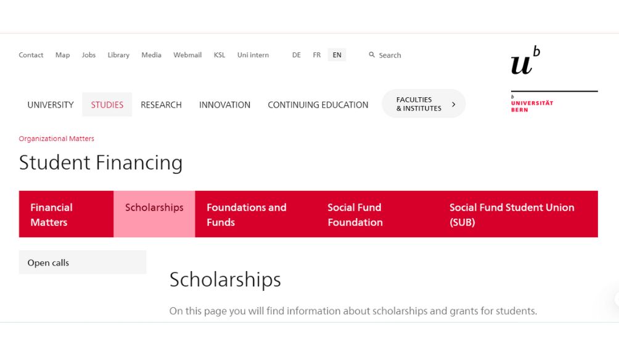Switch language to DE
This screenshot has width=619, height=364.
tap(297, 55)
